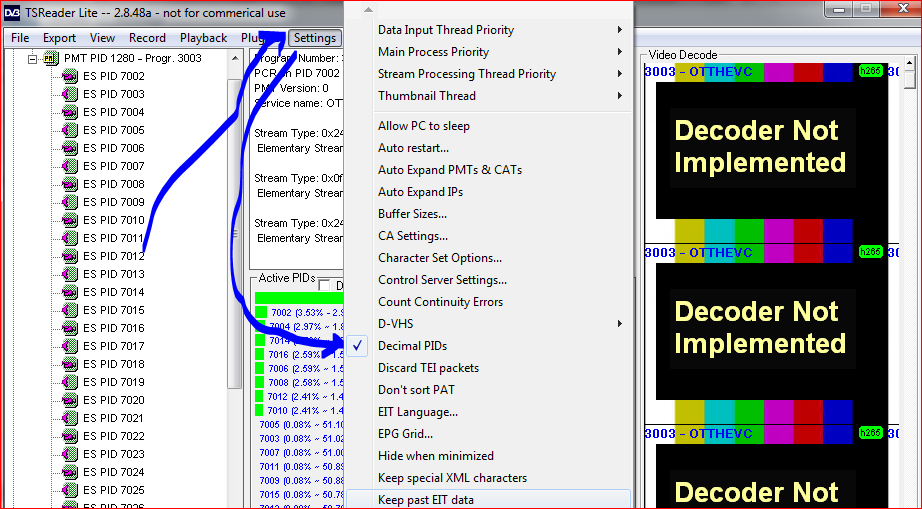Open the Settings menu
The image size is (922, 509).
click(314, 38)
